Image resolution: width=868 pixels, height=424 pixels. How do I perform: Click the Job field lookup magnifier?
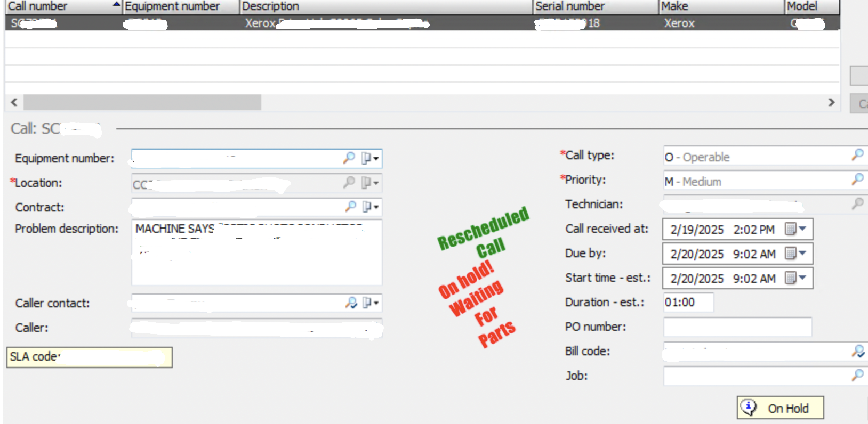857,375
